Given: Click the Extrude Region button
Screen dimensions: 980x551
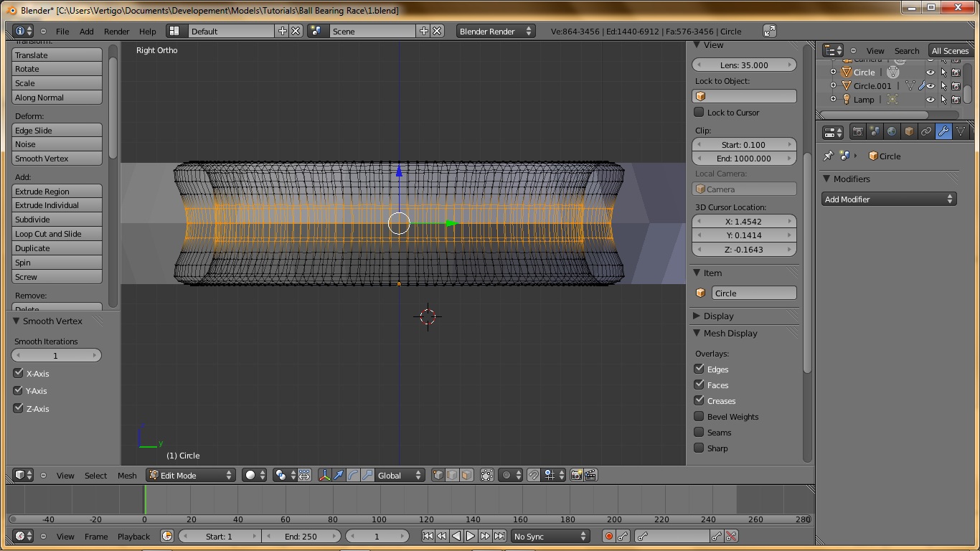Looking at the screenshot, I should tap(57, 192).
